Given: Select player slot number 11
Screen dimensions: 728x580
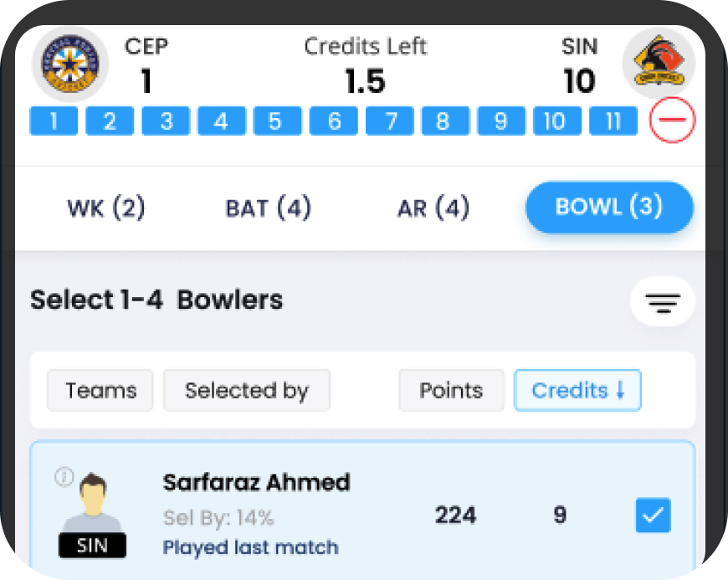Looking at the screenshot, I should (x=613, y=121).
